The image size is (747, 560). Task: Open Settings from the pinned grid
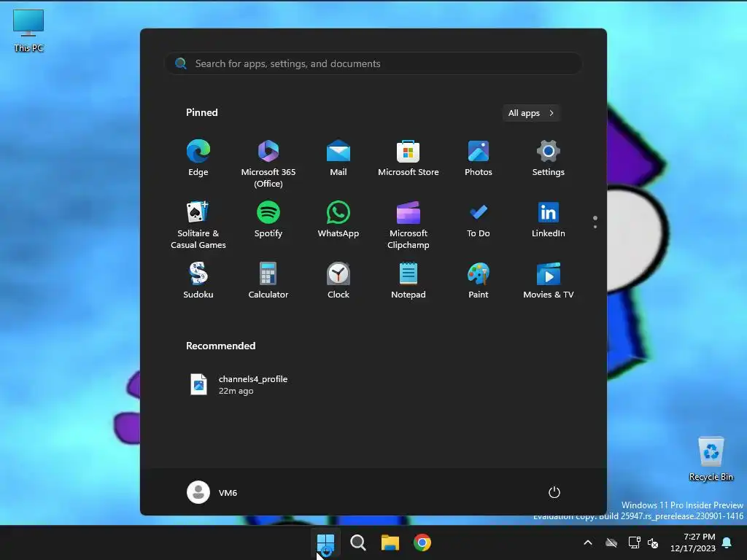point(549,158)
